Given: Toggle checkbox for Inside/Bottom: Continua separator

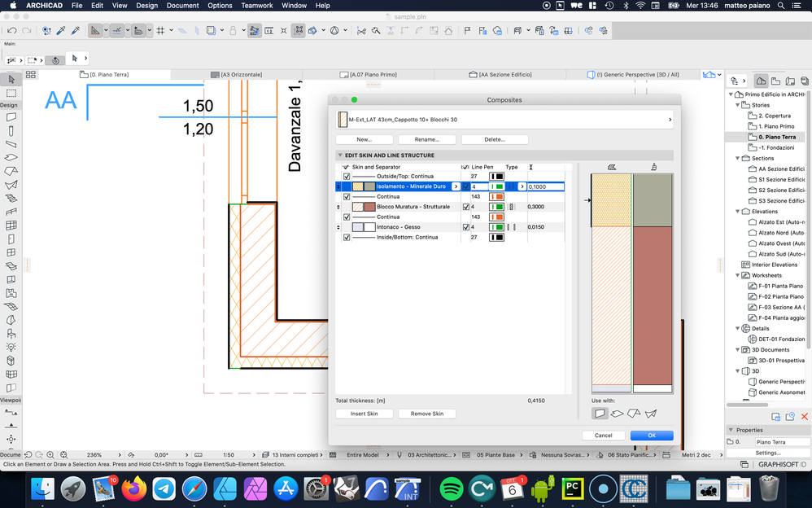Looking at the screenshot, I should [347, 238].
